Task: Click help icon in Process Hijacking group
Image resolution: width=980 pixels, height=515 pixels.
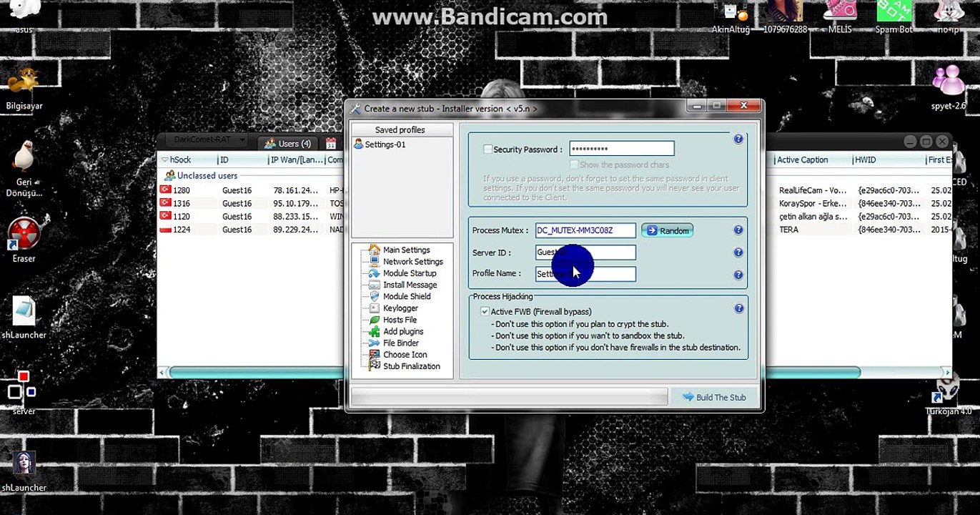Action: tap(738, 308)
